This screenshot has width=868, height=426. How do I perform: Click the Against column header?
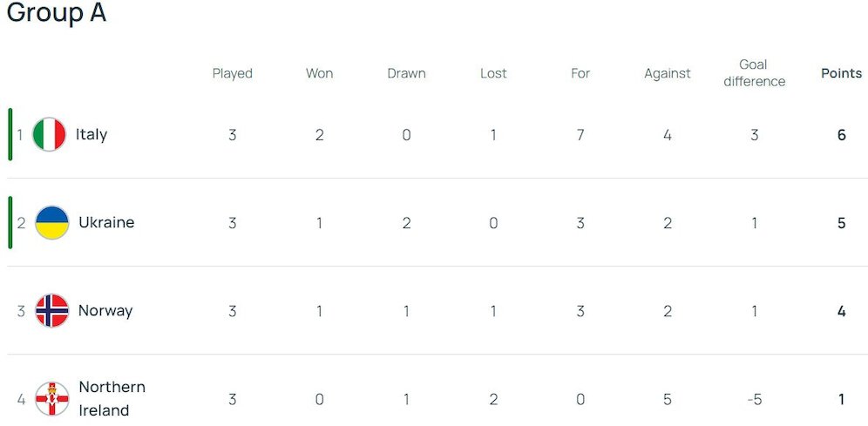pyautogui.click(x=668, y=73)
